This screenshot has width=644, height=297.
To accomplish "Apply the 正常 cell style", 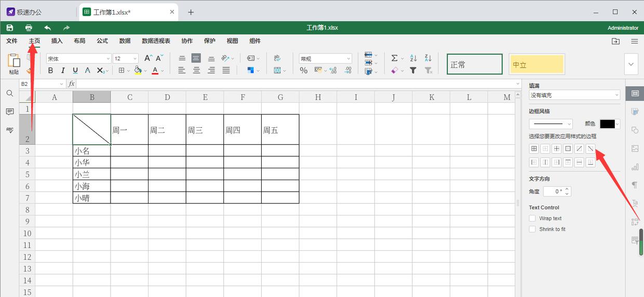I will [x=475, y=64].
